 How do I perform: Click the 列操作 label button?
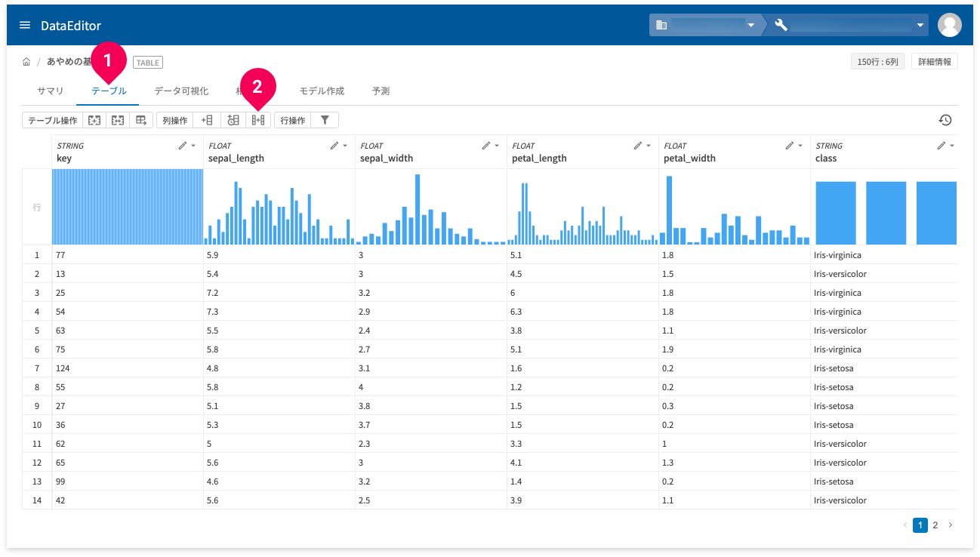(175, 120)
